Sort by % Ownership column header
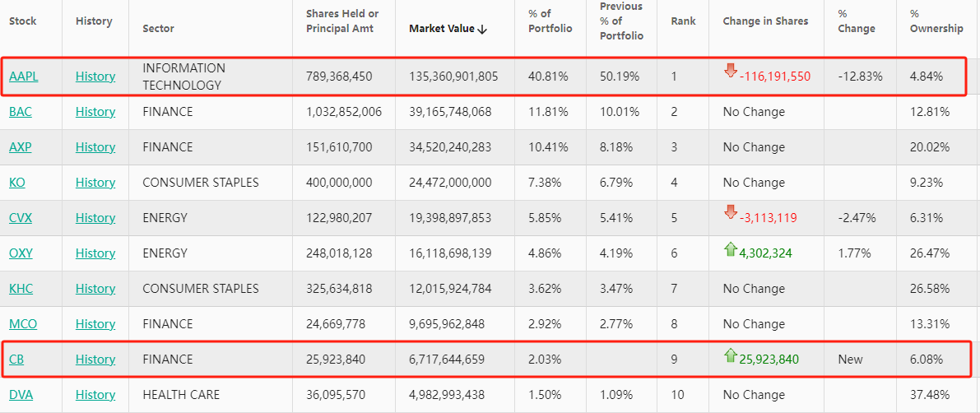 pyautogui.click(x=936, y=21)
